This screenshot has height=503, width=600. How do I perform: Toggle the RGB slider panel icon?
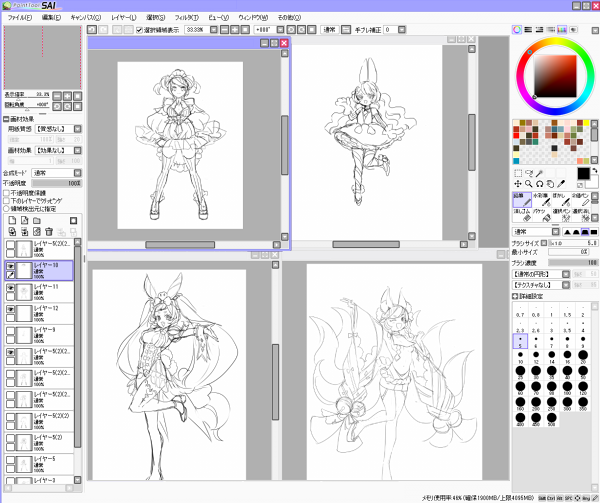528,29
